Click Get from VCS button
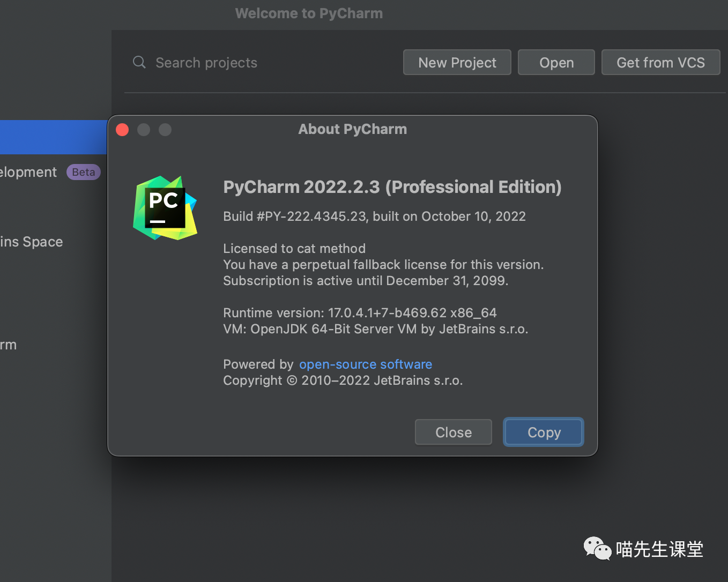Viewport: 728px width, 582px height. coord(660,63)
